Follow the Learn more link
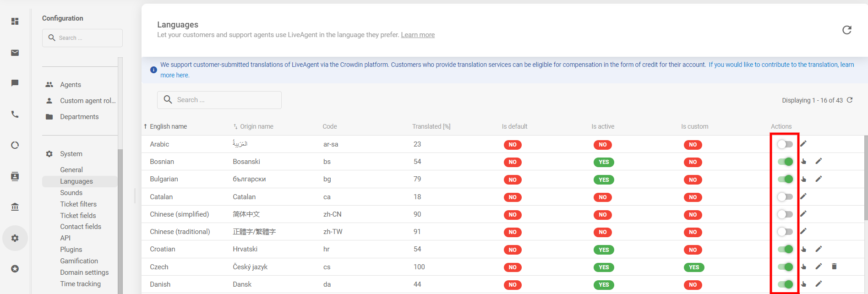 (x=418, y=35)
